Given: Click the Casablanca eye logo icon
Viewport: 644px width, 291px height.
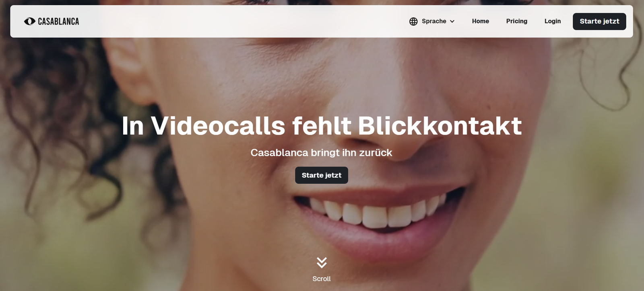Looking at the screenshot, I should pos(30,21).
